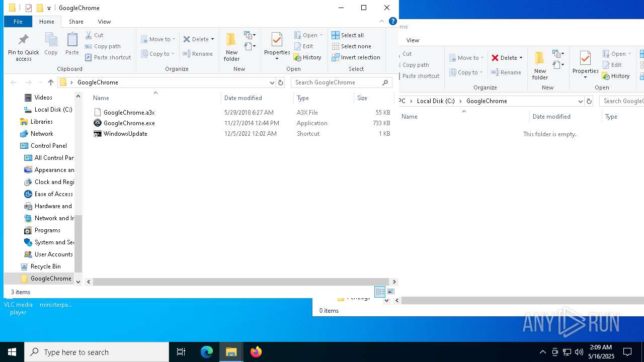Refresh the front GoogleChrome folder
644x362 pixels.
coord(281,82)
